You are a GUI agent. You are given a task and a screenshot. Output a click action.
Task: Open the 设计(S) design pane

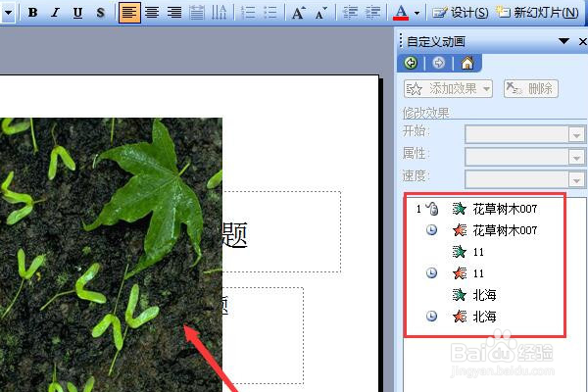[x=461, y=13]
